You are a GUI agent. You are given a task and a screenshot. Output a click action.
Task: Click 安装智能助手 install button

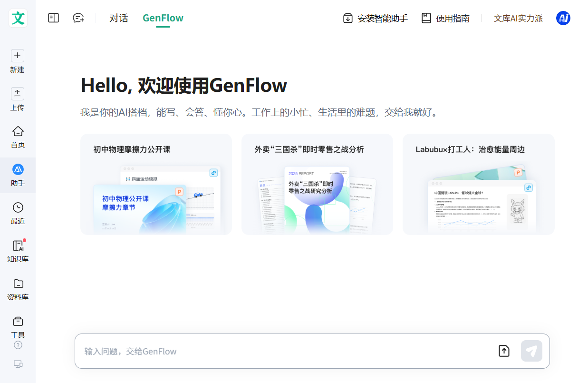pos(375,18)
